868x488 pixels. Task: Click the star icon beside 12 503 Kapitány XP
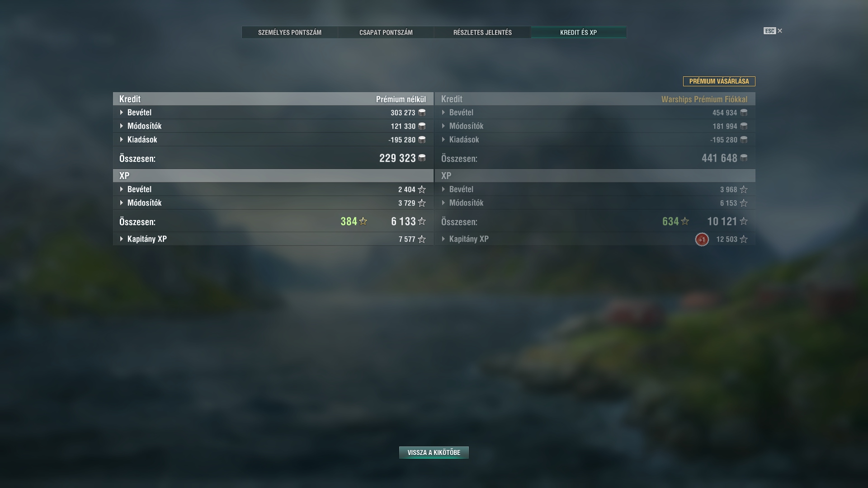tap(744, 239)
